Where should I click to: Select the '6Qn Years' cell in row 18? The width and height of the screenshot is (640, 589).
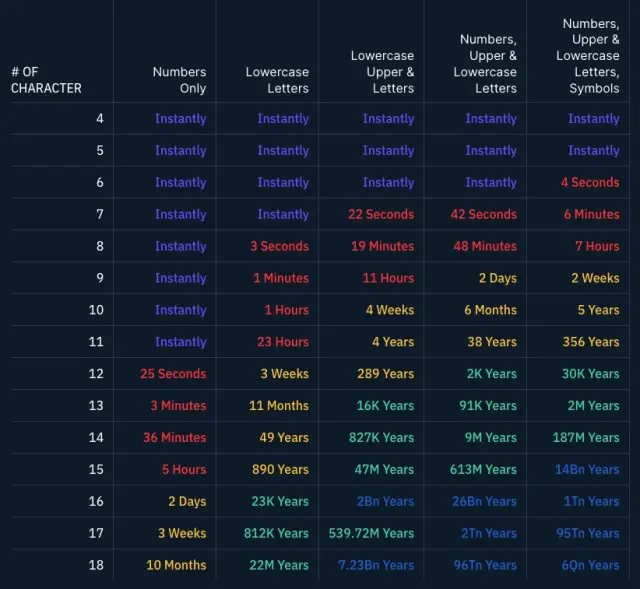tap(590, 565)
